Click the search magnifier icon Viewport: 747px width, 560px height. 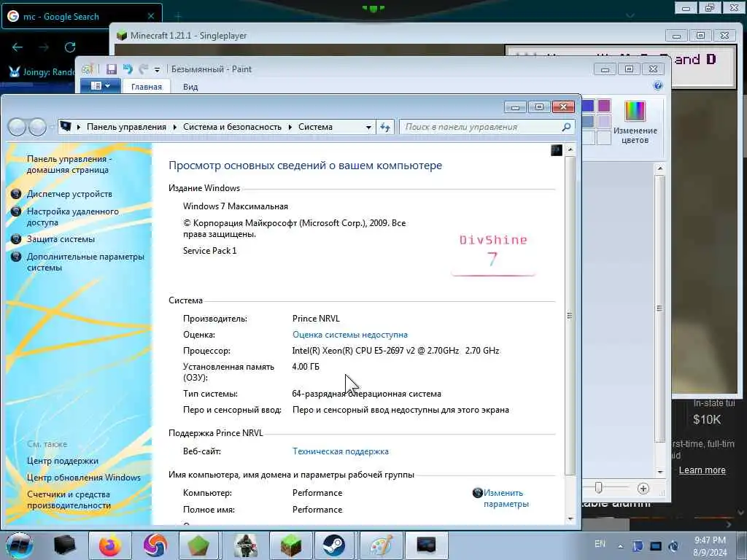click(566, 127)
